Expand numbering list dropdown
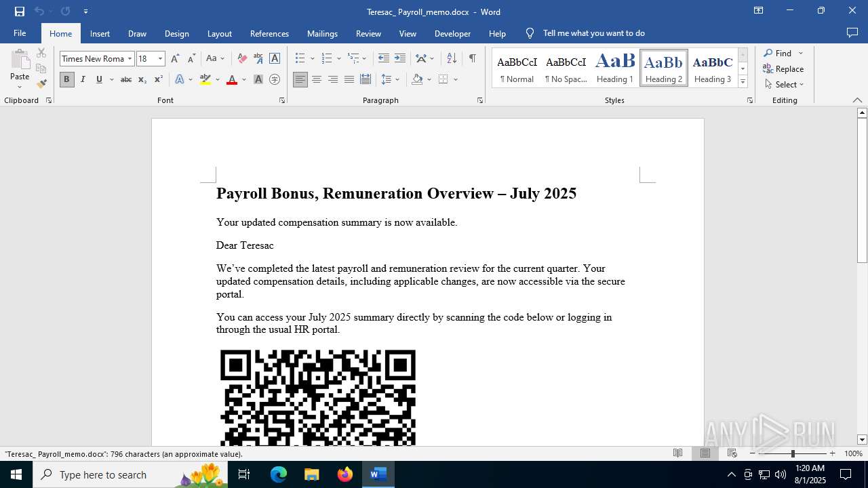Viewport: 868px width, 488px height. coord(338,59)
